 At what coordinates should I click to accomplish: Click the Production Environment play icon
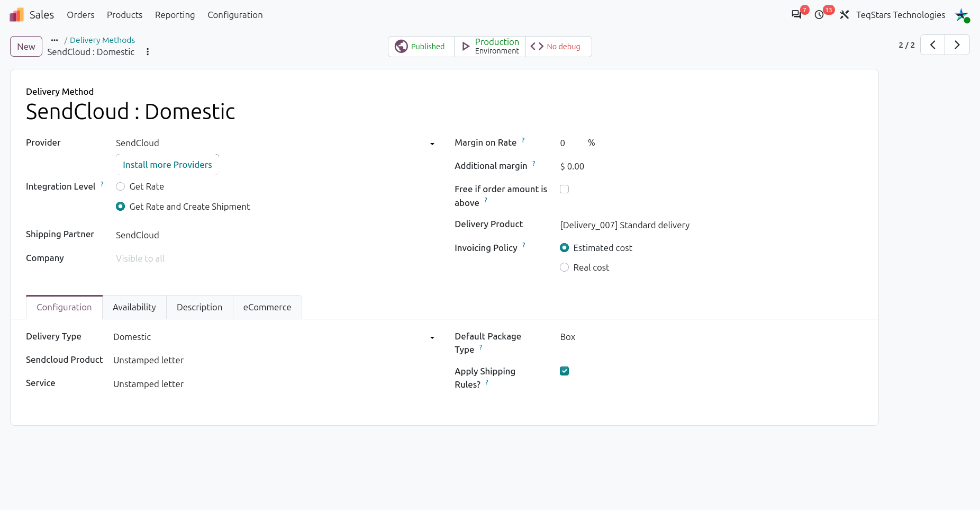tap(466, 47)
